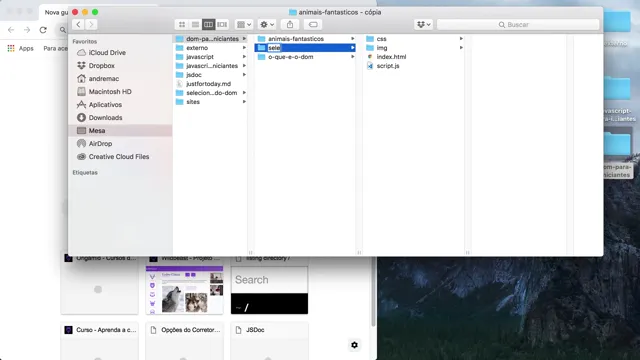Viewport: 640px width, 360px height.
Task: Switch Finder to icon view
Action: click(x=182, y=24)
